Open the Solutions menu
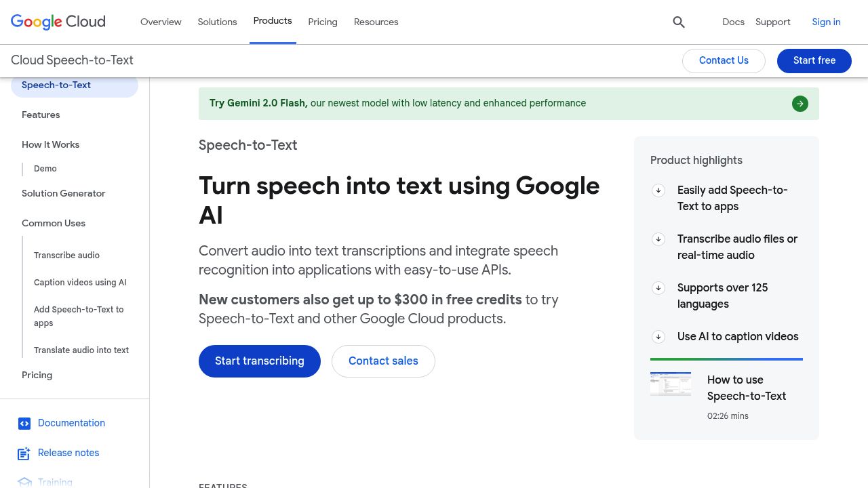The width and height of the screenshot is (868, 488). [x=217, y=22]
